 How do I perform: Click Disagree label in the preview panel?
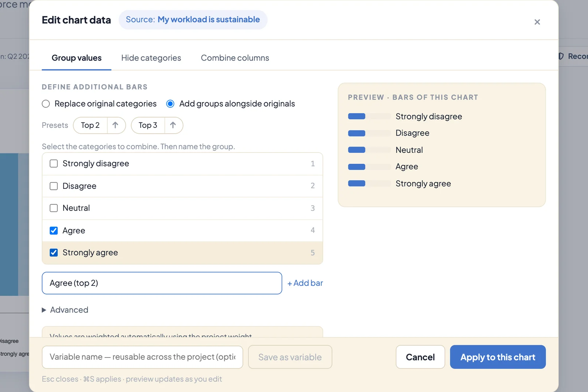pos(412,133)
